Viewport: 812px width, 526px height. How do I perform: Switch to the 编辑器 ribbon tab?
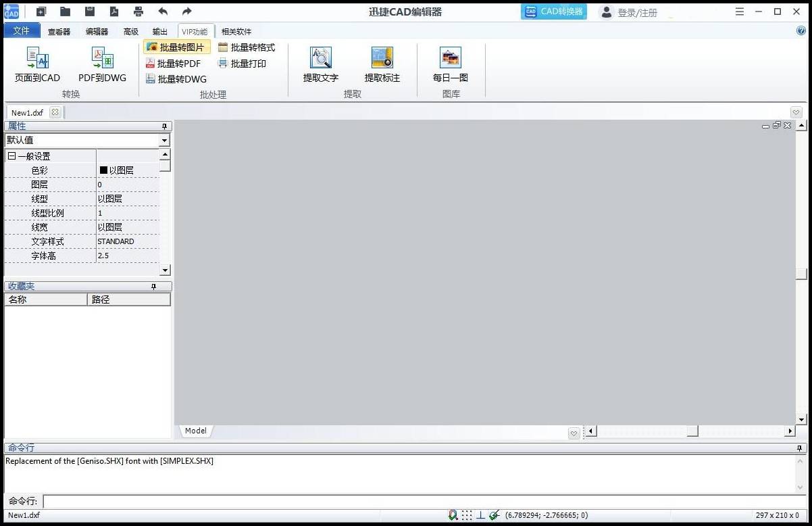pos(96,30)
